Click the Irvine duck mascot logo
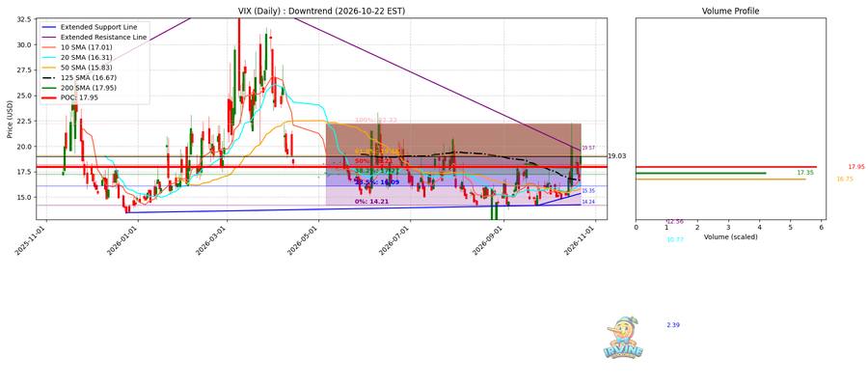 [624, 339]
